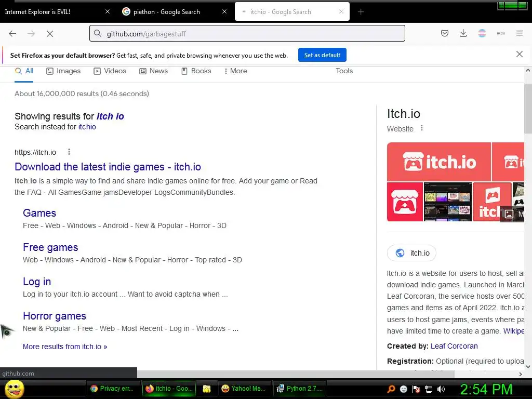
Task: Switch to News search results
Action: tap(154, 71)
